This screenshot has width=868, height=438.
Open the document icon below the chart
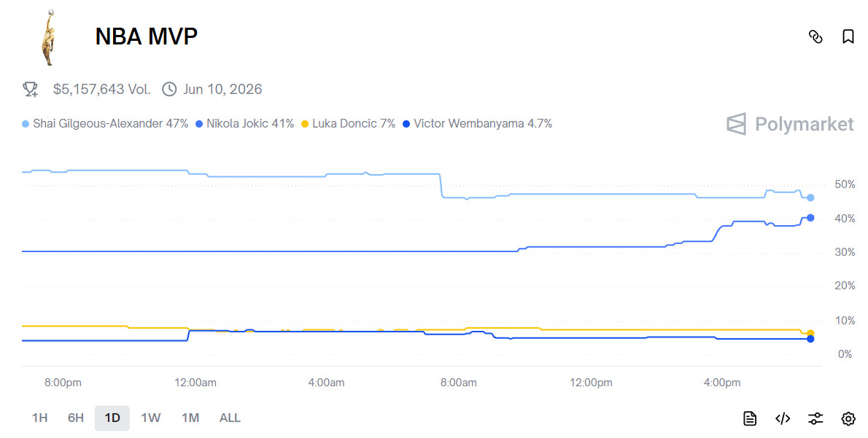click(x=749, y=418)
